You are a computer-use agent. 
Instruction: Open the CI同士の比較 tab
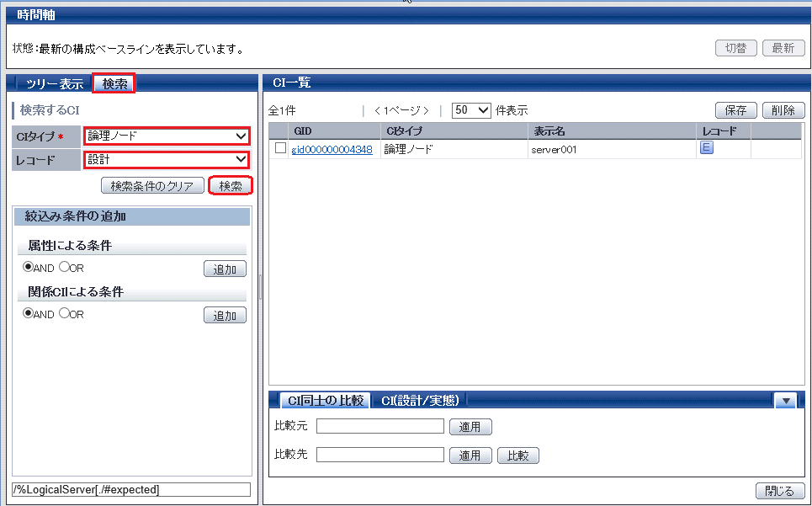tap(325, 401)
